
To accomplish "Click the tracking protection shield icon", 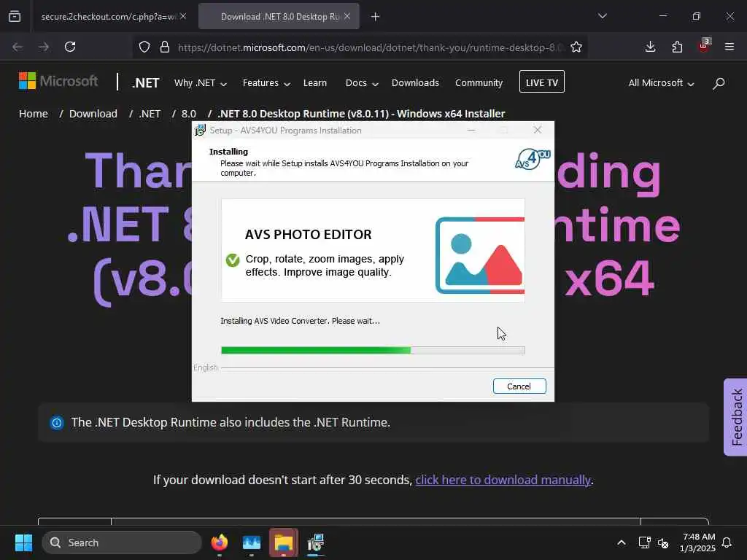I will click(144, 47).
